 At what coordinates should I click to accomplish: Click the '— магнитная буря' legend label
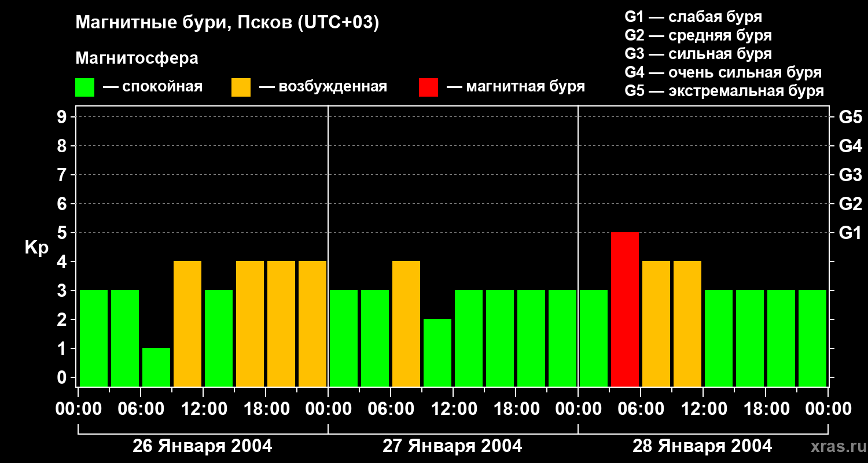pyautogui.click(x=516, y=87)
